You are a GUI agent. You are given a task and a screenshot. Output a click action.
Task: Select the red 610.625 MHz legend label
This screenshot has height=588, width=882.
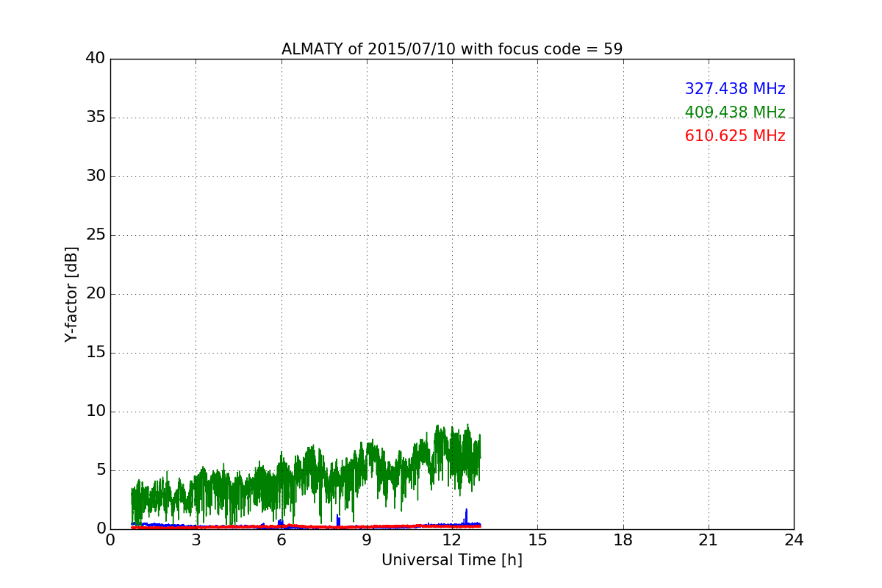coord(735,136)
